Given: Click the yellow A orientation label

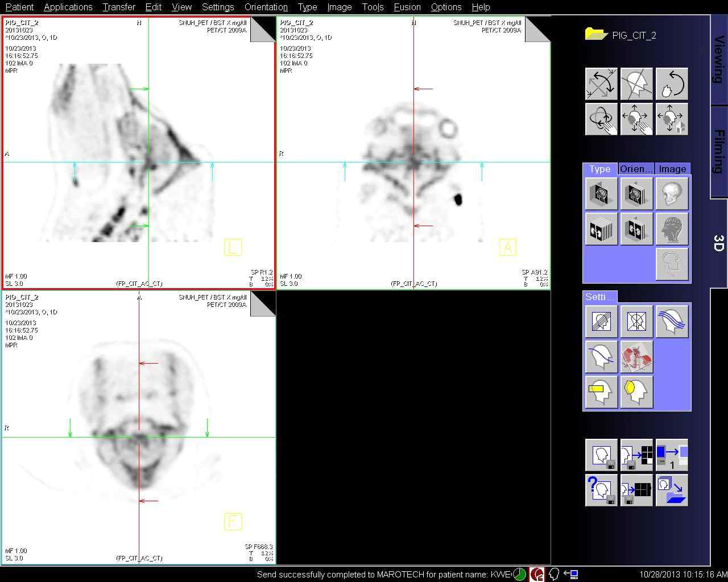Looking at the screenshot, I should pos(508,247).
